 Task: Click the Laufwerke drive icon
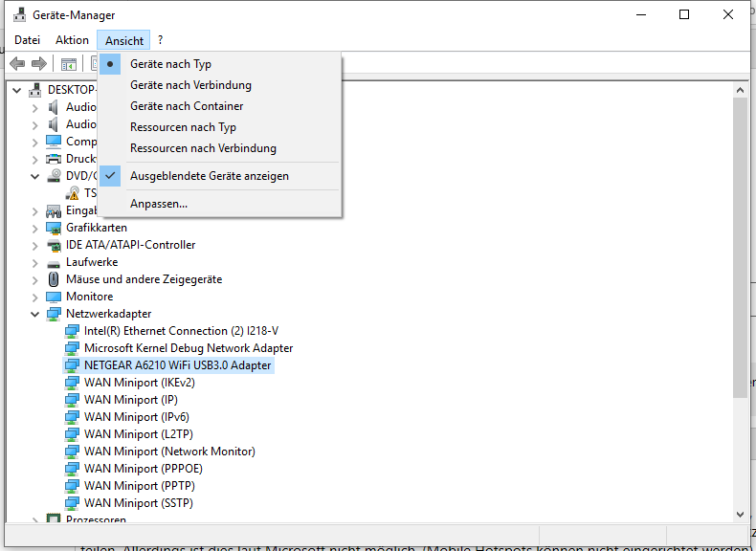[54, 264]
